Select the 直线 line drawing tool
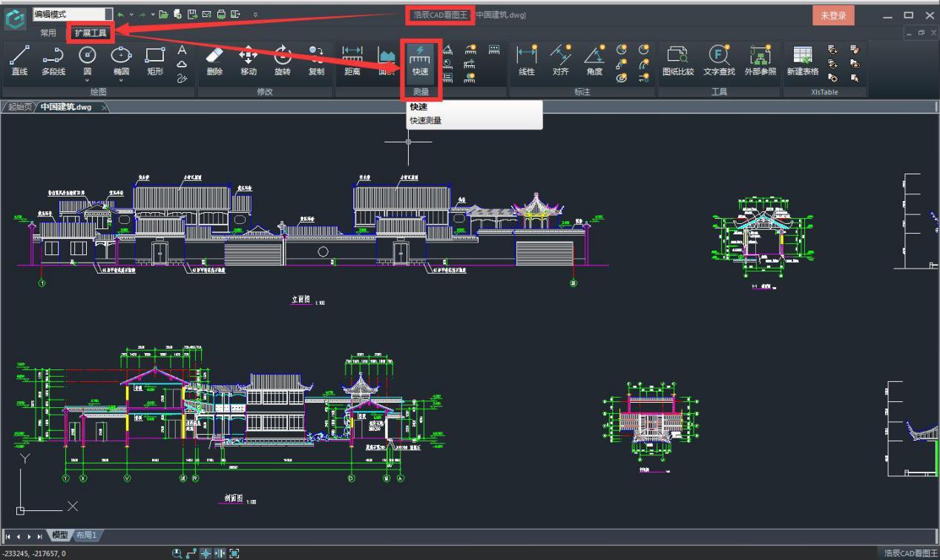940x560 pixels. point(19,61)
